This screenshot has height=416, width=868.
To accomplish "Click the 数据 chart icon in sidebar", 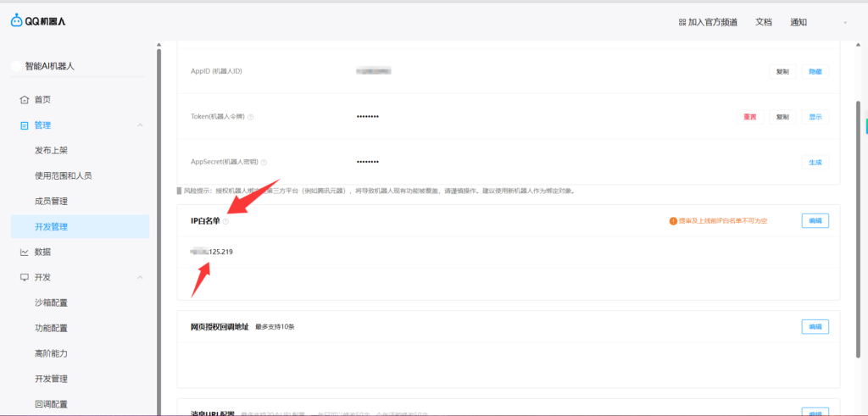I will [24, 252].
